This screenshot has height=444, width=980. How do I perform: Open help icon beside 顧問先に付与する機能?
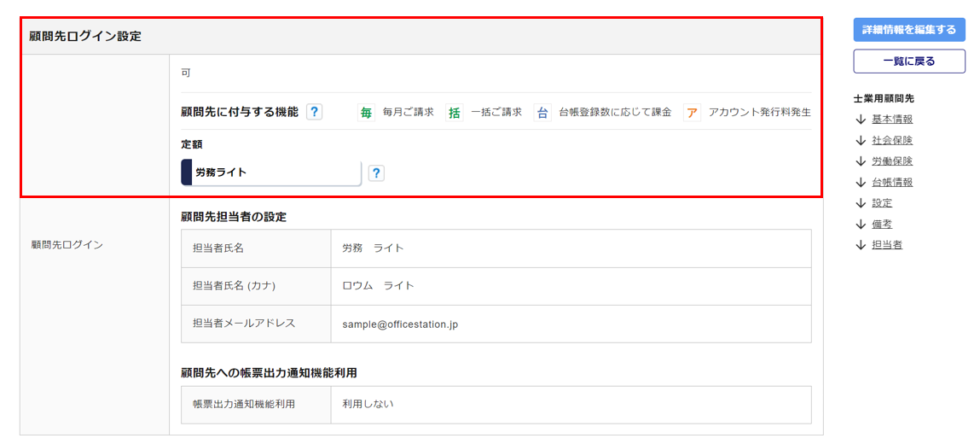(x=315, y=113)
